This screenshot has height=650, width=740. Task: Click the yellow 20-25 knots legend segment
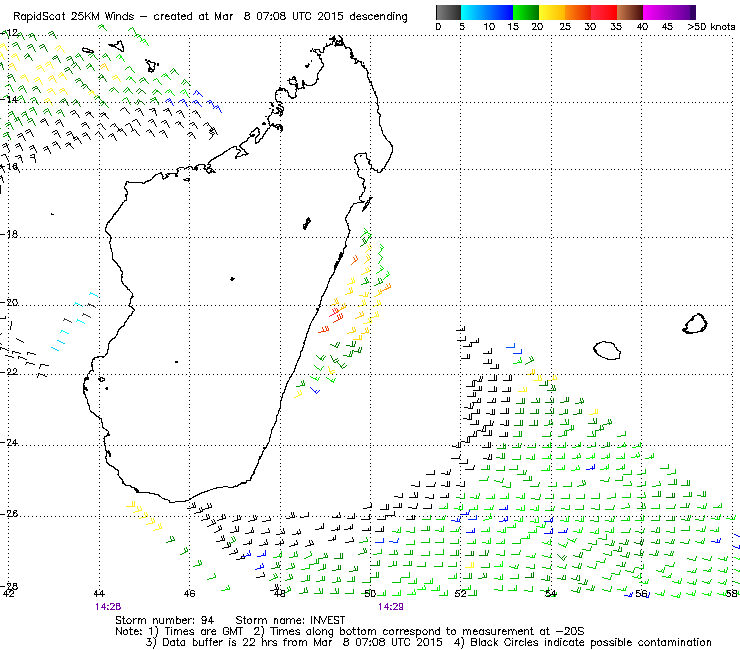click(552, 12)
